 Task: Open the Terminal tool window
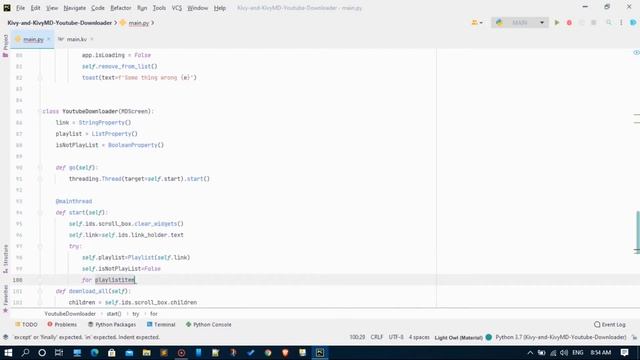click(161, 324)
